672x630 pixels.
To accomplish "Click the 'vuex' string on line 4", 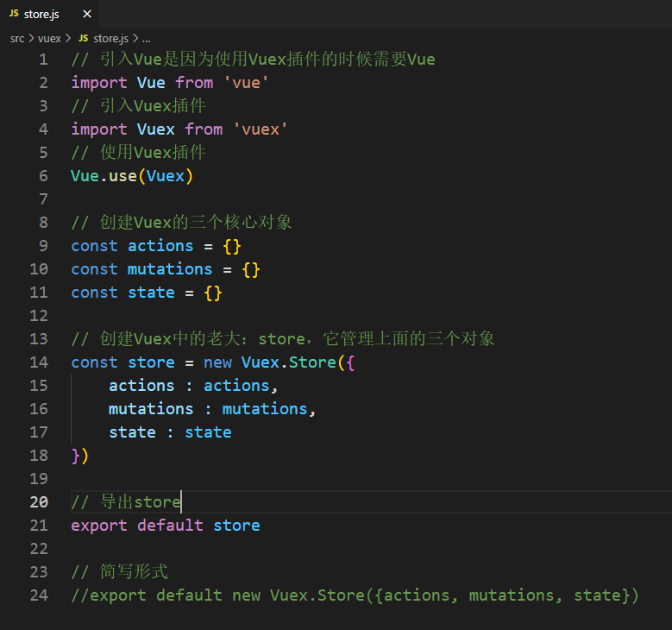I will (261, 129).
